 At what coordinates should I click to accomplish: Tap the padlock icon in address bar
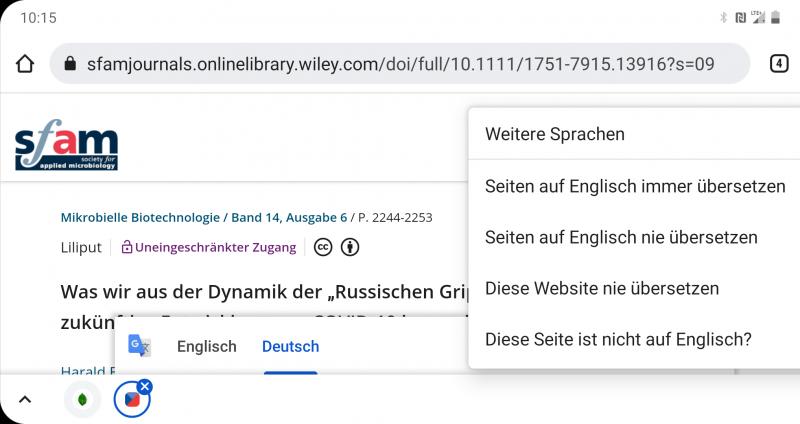coord(69,64)
